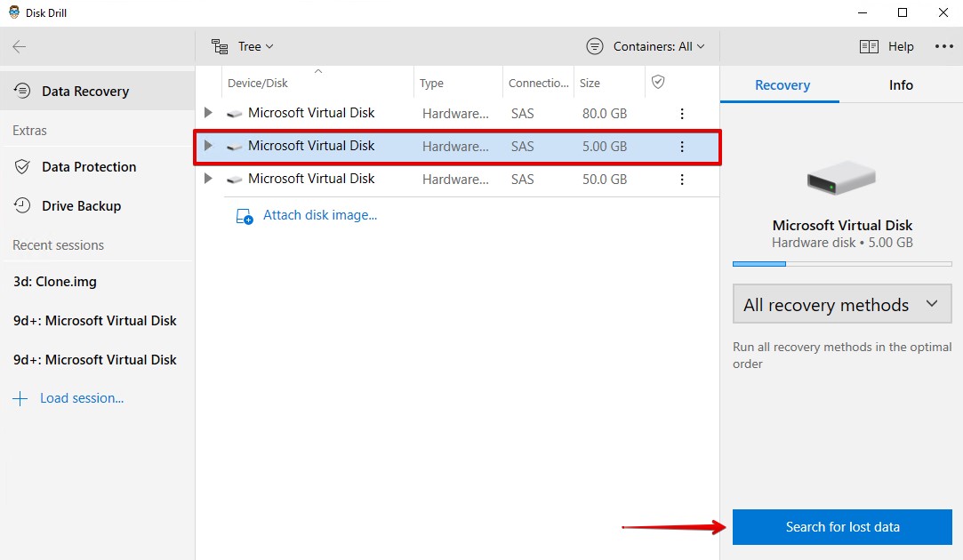Screen dimensions: 963x560
Task: Expand the 50.0 GB Microsoft Virtual Disk row
Action: point(208,179)
